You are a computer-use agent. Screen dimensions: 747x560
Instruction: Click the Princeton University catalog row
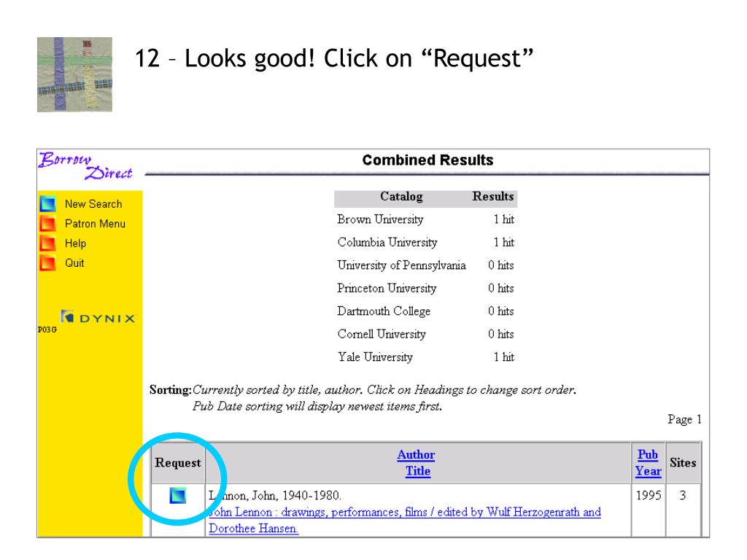tap(425, 288)
